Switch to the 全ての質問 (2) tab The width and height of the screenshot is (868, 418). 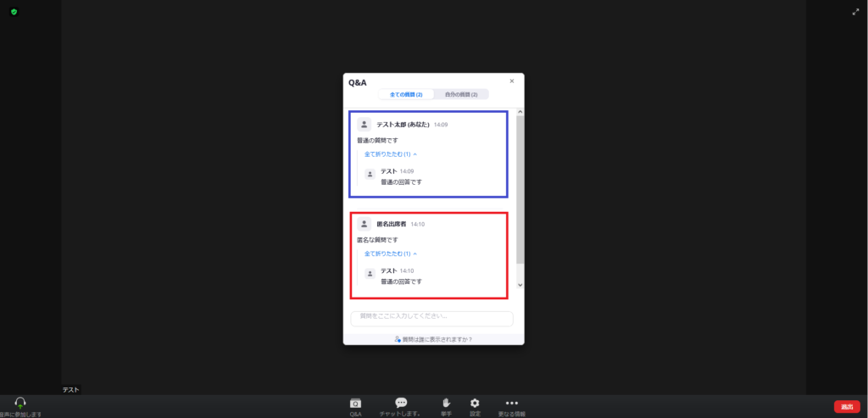pos(406,94)
